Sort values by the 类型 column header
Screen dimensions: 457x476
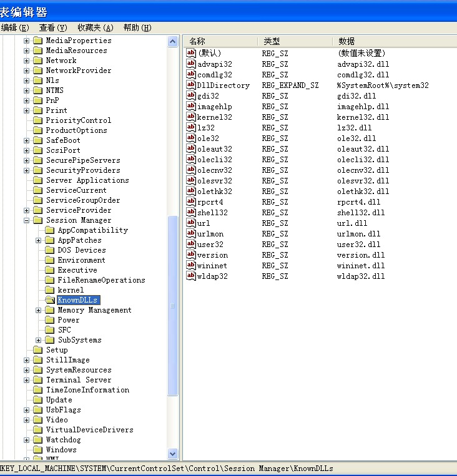[295, 41]
